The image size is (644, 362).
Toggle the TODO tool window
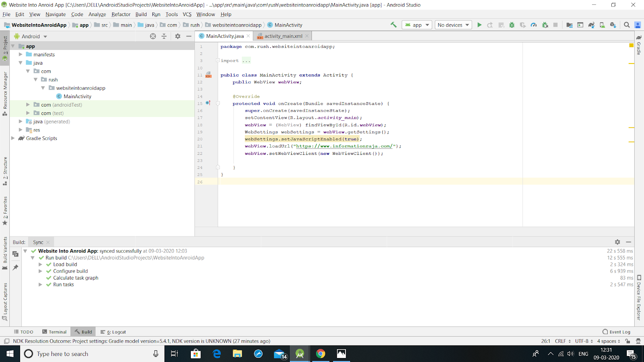click(x=23, y=331)
